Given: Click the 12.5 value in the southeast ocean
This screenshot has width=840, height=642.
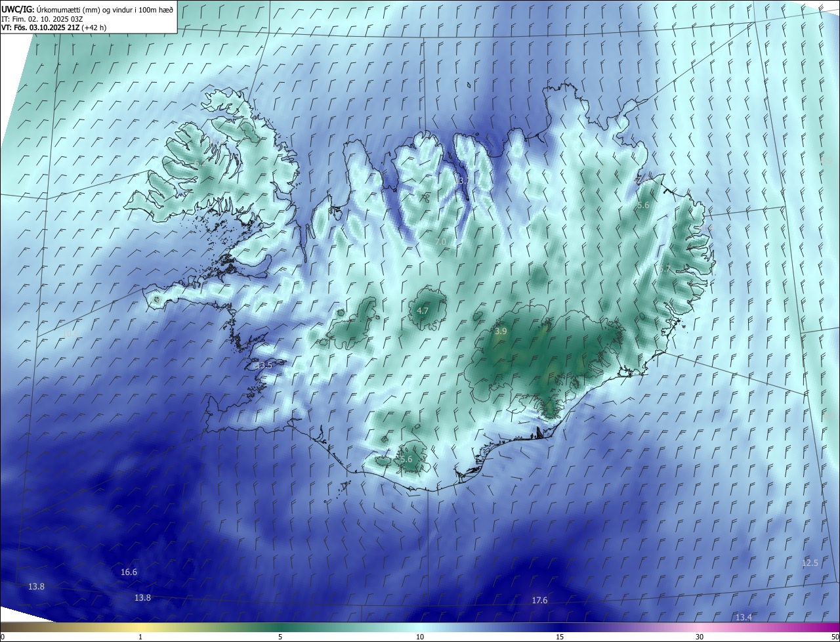Looking at the screenshot, I should click(x=810, y=563).
